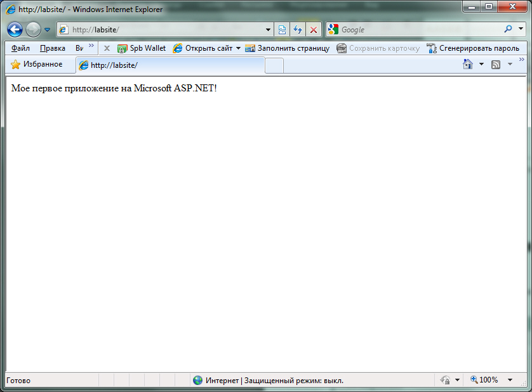Click the Internet zone globe icon
The image size is (532, 392).
coord(197,380)
